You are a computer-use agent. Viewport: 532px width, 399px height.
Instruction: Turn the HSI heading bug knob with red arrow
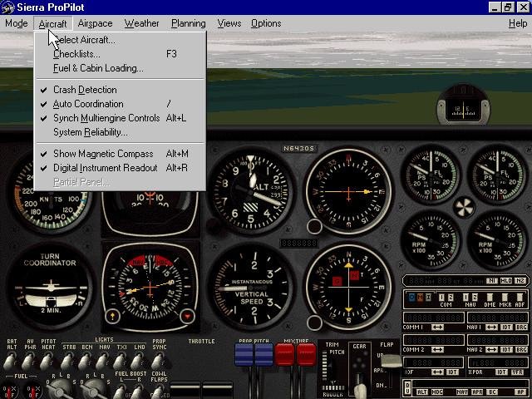(187, 316)
